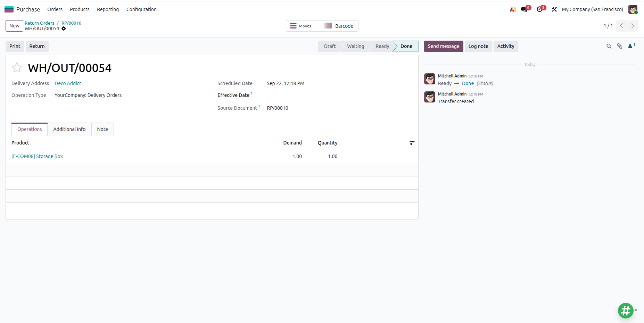This screenshot has height=323, width=644.
Task: Open column settings adjust icon in table
Action: 412,143
